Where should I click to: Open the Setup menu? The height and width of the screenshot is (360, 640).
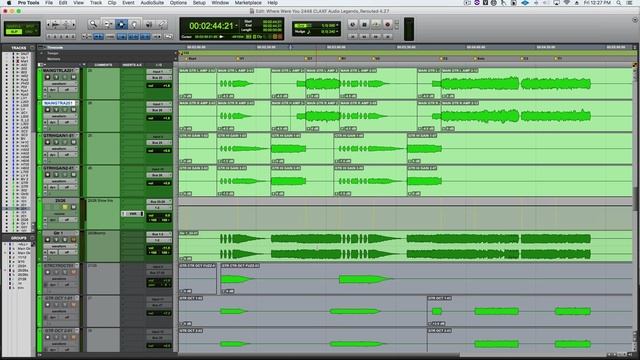click(199, 3)
